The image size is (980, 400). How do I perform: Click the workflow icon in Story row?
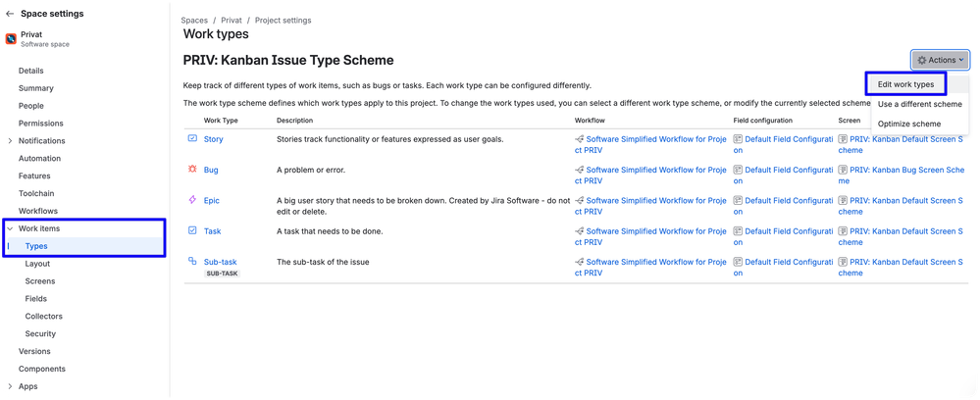click(580, 139)
